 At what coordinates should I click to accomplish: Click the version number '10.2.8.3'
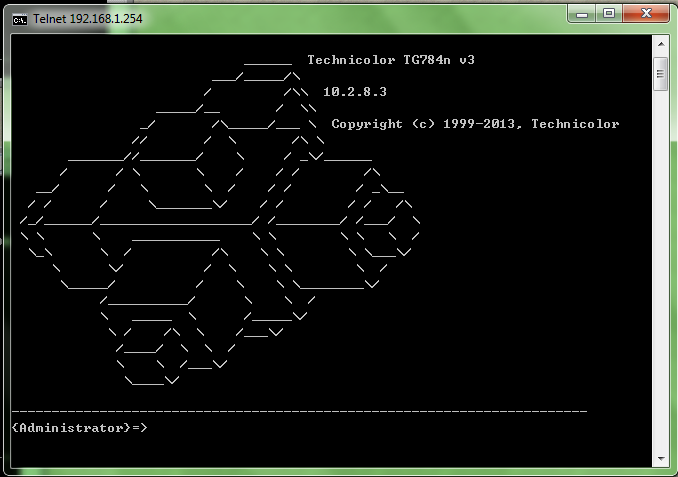[x=355, y=92]
